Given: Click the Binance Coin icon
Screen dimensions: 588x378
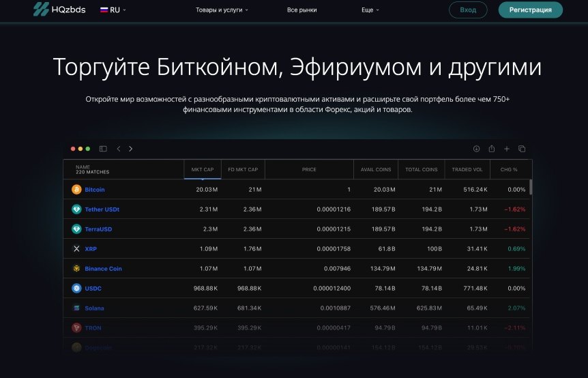Looking at the screenshot, I should tap(76, 269).
